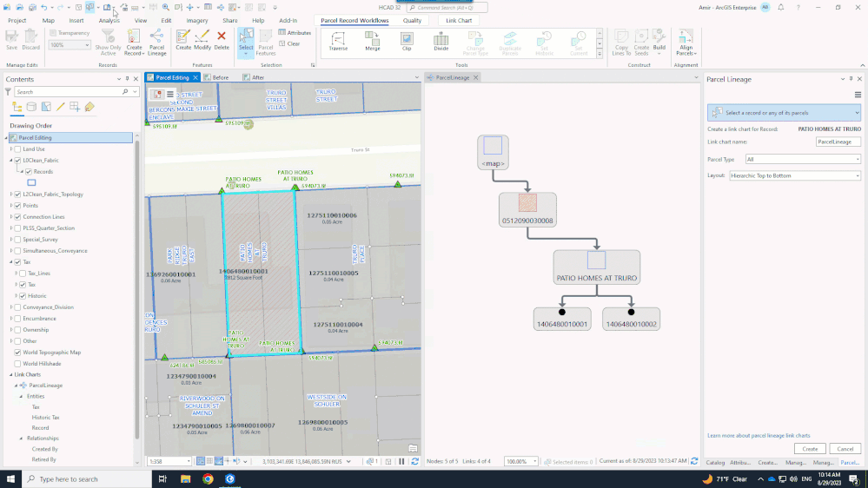The height and width of the screenshot is (488, 868).
Task: Clear the current selection
Action: pyautogui.click(x=289, y=43)
